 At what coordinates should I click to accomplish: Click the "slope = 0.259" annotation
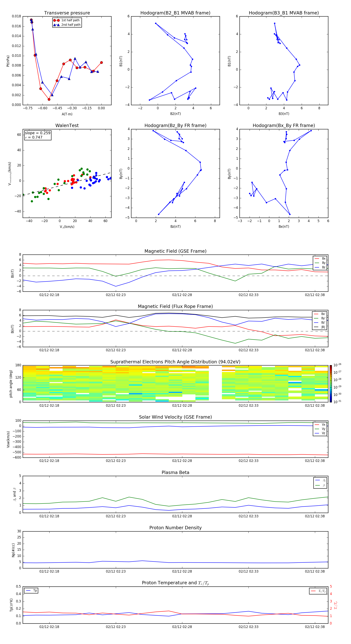pyautogui.click(x=37, y=133)
